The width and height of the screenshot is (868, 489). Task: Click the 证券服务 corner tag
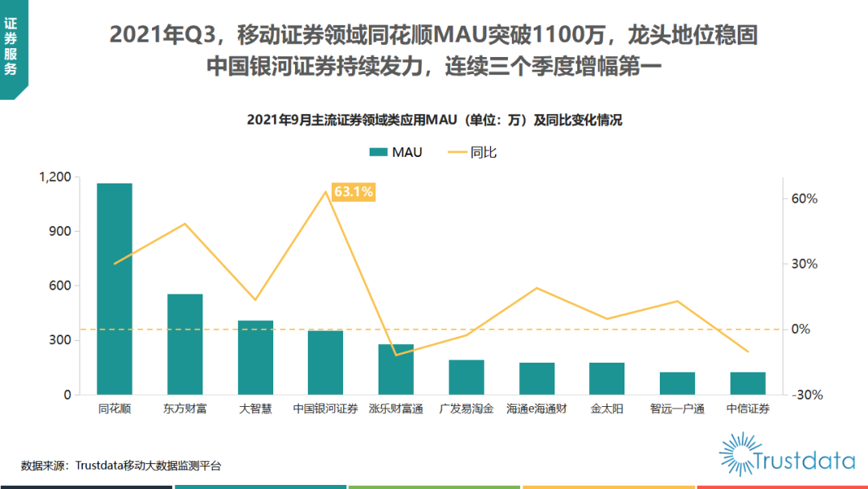pyautogui.click(x=11, y=47)
